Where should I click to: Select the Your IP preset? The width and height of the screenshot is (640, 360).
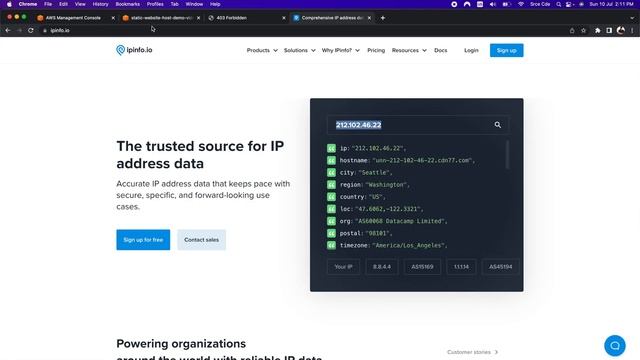(343, 267)
